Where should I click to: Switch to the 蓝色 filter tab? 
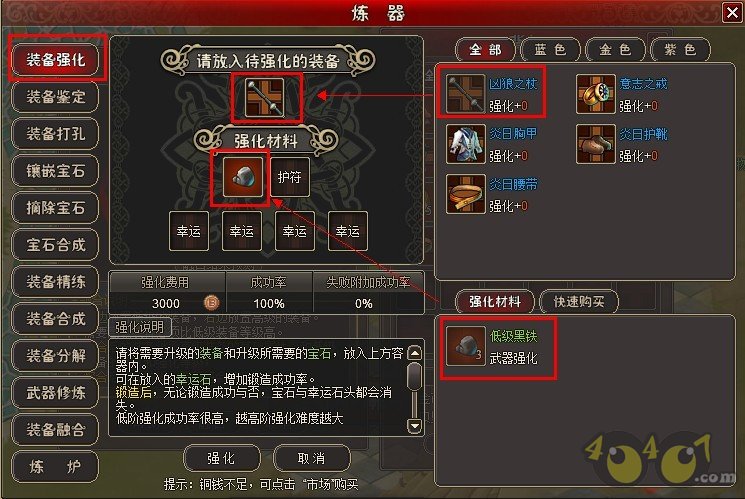[x=550, y=49]
